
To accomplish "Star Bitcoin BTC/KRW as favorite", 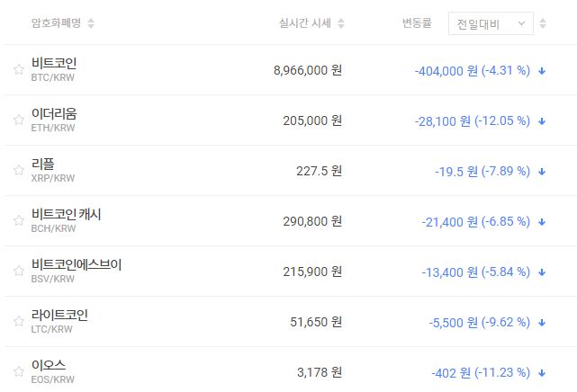I will pyautogui.click(x=18, y=69).
